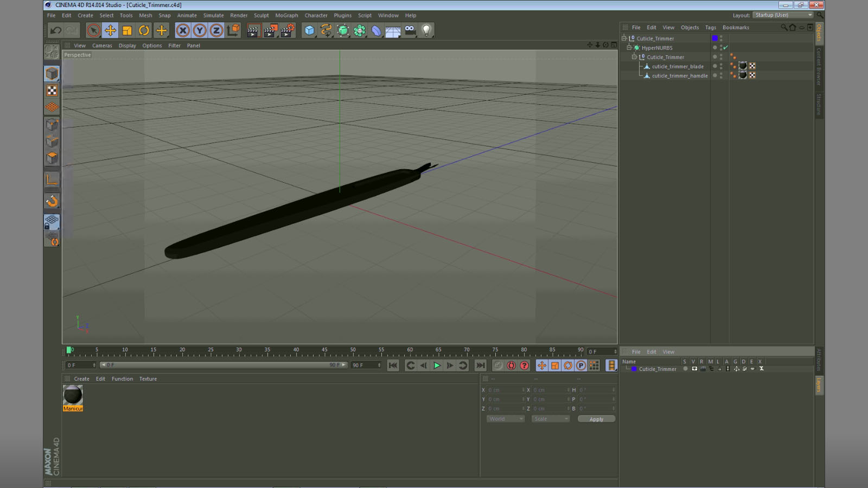868x488 pixels.
Task: Click the 90 F end frame field
Action: tap(367, 365)
